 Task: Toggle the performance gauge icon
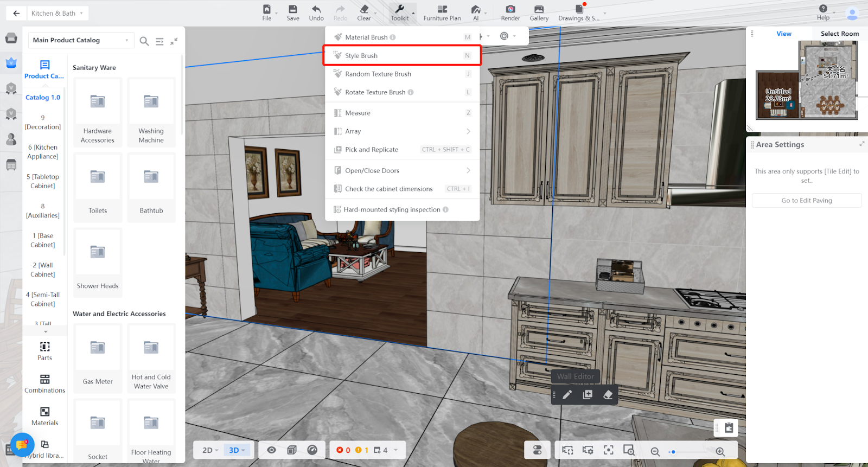coord(312,450)
